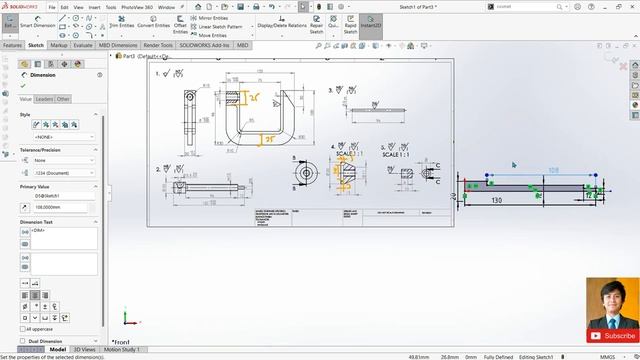Image resolution: width=640 pixels, height=360 pixels.
Task: Collapse the Style section
Action: pyautogui.click(x=96, y=115)
